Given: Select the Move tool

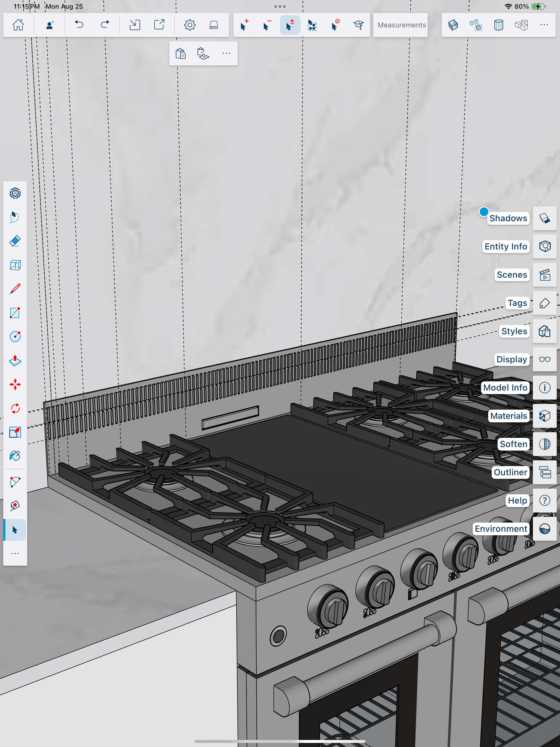Looking at the screenshot, I should [15, 384].
